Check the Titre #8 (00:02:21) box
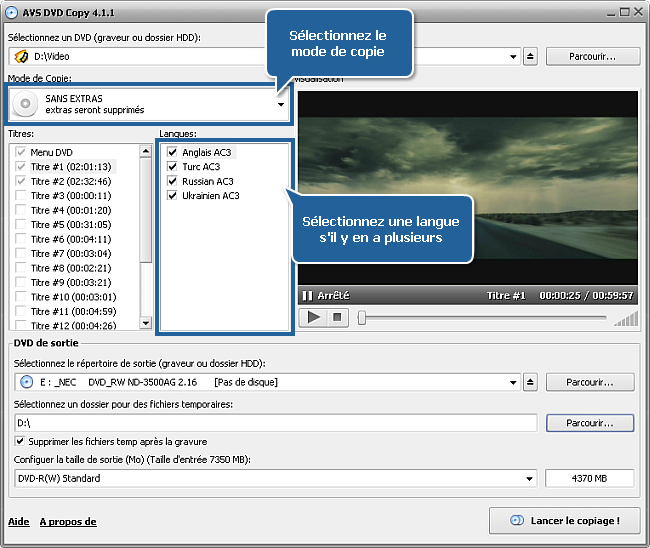This screenshot has width=650, height=548. click(x=20, y=268)
